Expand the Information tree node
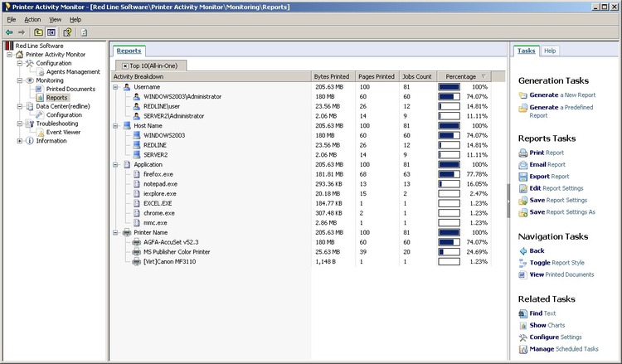The height and width of the screenshot is (364, 622). pyautogui.click(x=19, y=141)
